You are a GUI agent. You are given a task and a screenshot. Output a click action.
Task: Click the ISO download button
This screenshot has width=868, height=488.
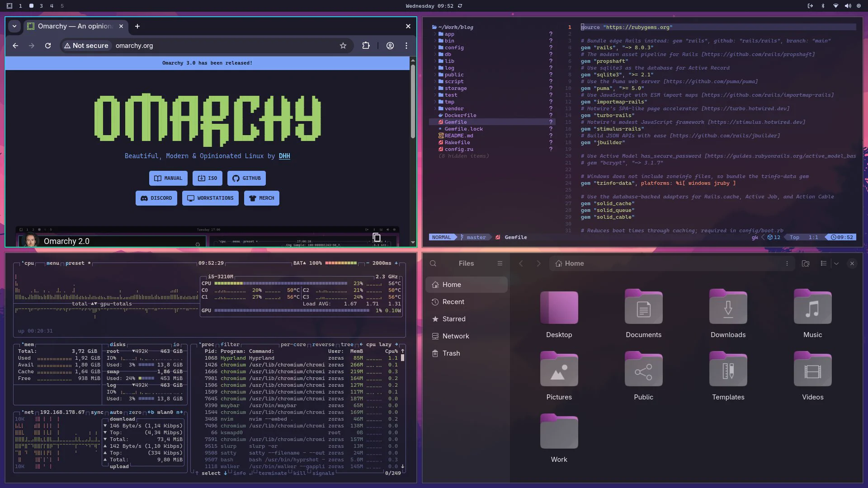208,178
